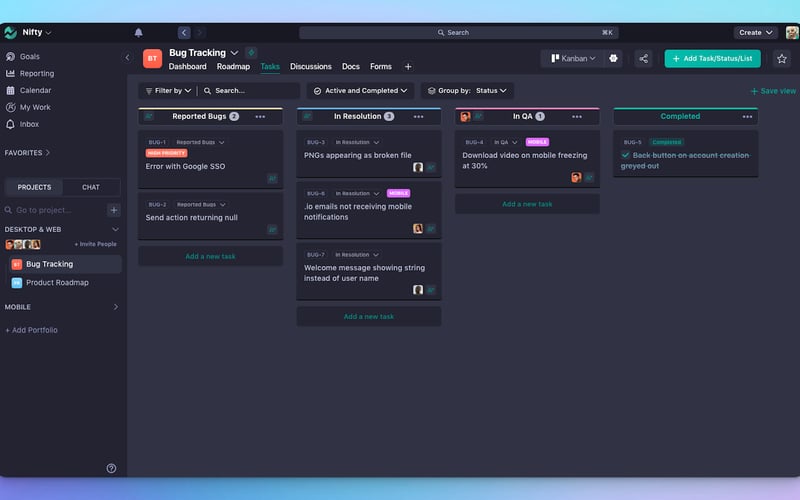Switch to the Forms tab
Screen dimensions: 800x500
point(381,66)
